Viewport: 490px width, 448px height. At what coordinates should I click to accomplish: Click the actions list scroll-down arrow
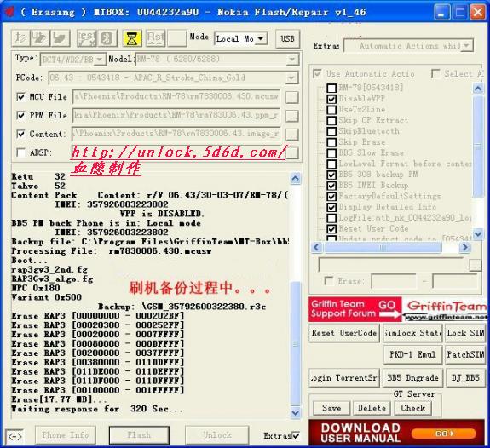(x=478, y=233)
